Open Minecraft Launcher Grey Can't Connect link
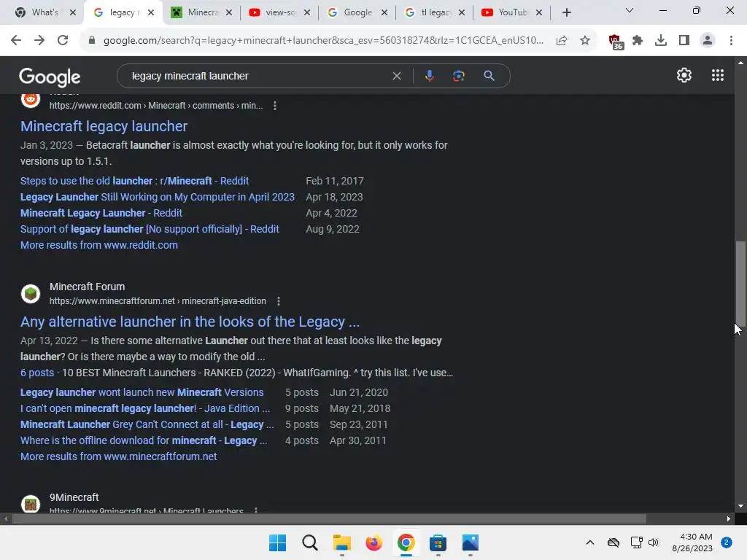Viewport: 747px width, 560px height. pos(147,425)
